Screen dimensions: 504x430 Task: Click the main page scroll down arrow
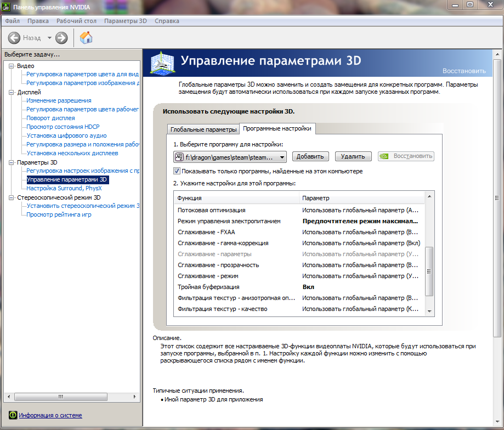click(x=497, y=421)
